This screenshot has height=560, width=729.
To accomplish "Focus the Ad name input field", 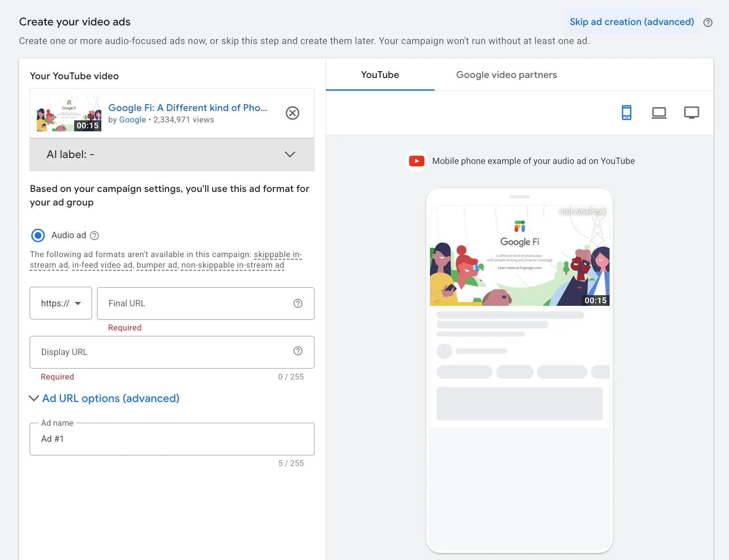I will tap(172, 439).
